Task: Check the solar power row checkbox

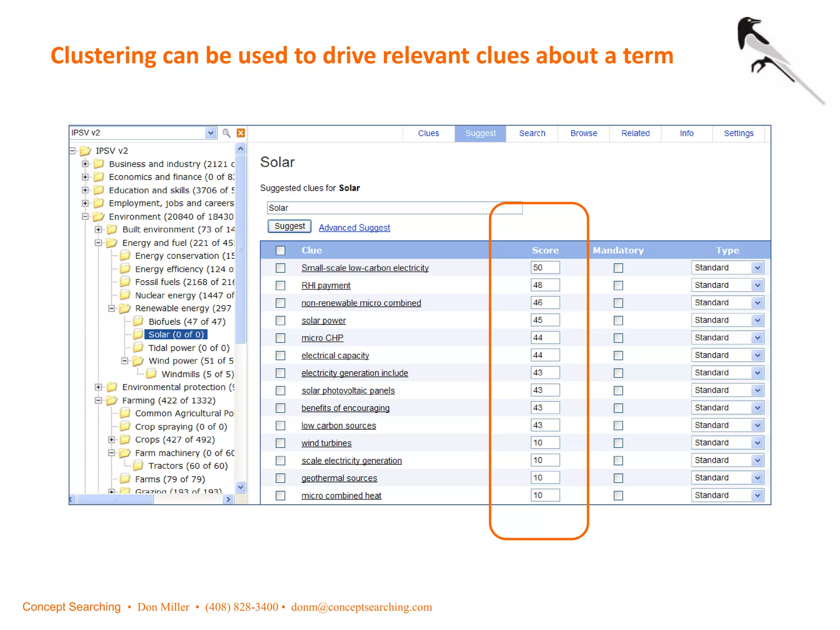Action: click(281, 320)
